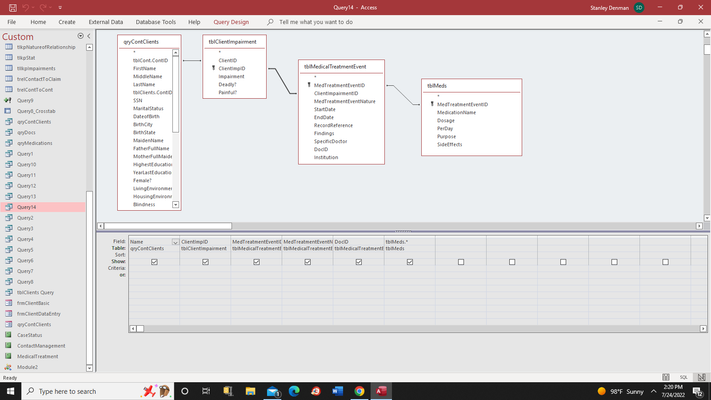711x400 pixels.
Task: Open the Custom navigation pane menu arrow
Action: 80,36
